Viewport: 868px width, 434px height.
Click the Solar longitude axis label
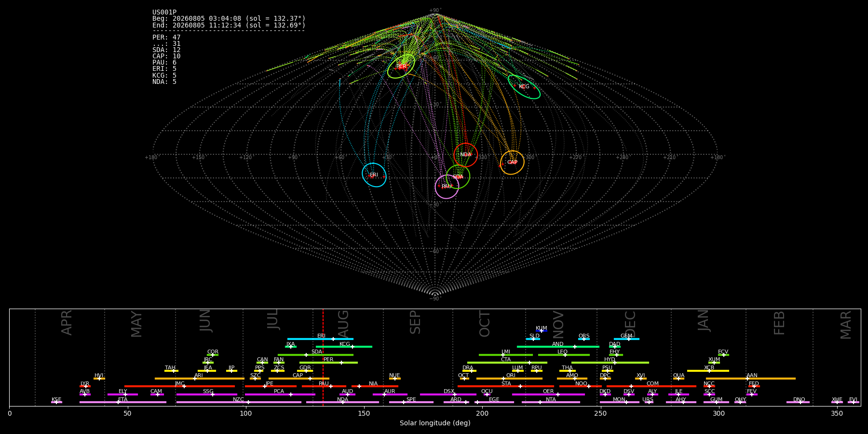[x=435, y=423]
